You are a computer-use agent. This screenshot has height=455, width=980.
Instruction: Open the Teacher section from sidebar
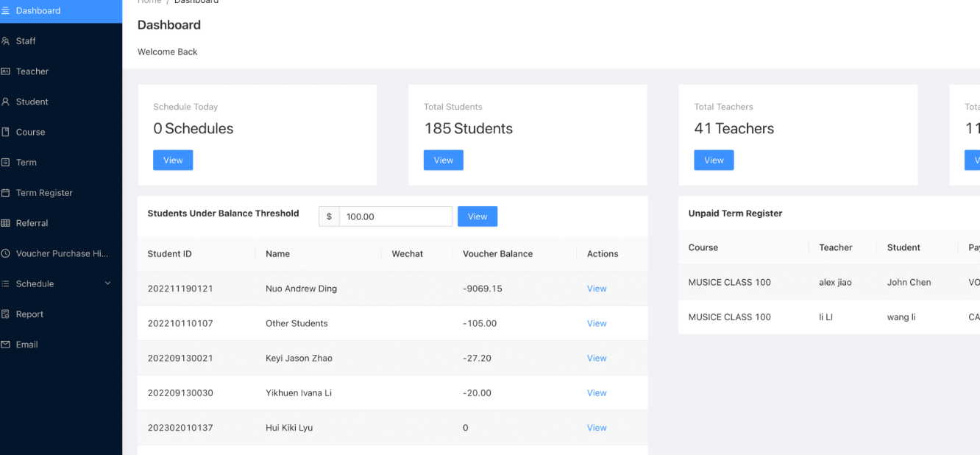pos(6,71)
